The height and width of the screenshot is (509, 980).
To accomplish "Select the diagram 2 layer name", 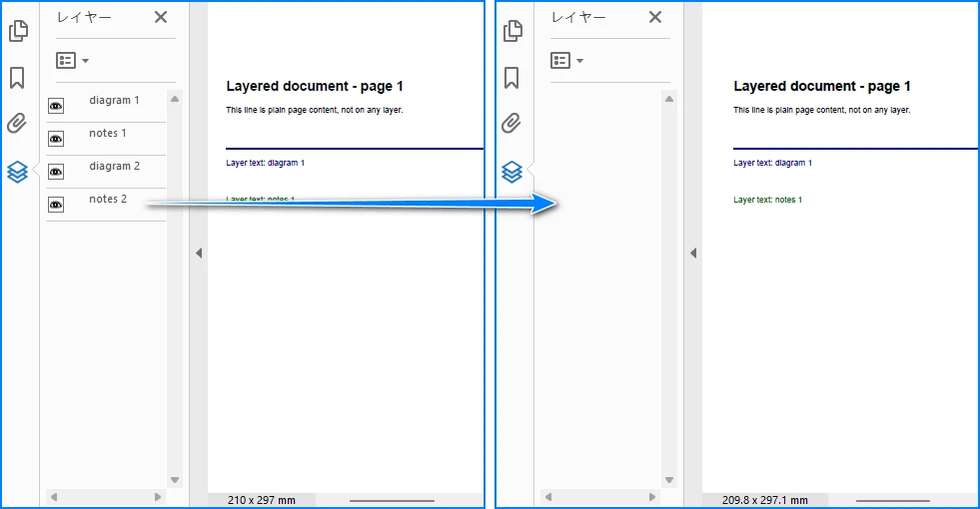I will click(114, 166).
